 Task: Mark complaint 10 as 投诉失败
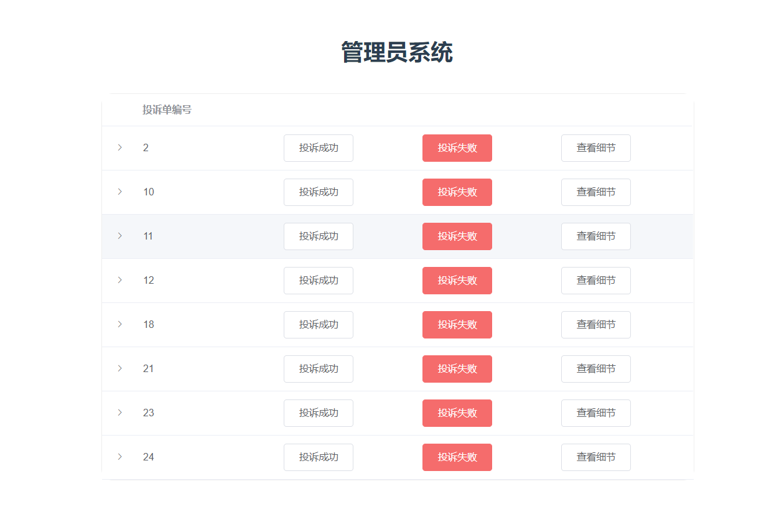point(457,192)
